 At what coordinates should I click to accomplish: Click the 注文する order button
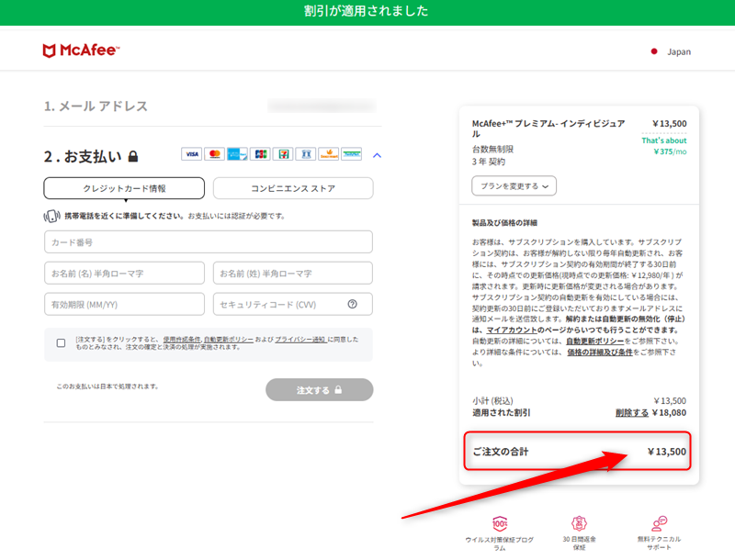click(x=319, y=389)
